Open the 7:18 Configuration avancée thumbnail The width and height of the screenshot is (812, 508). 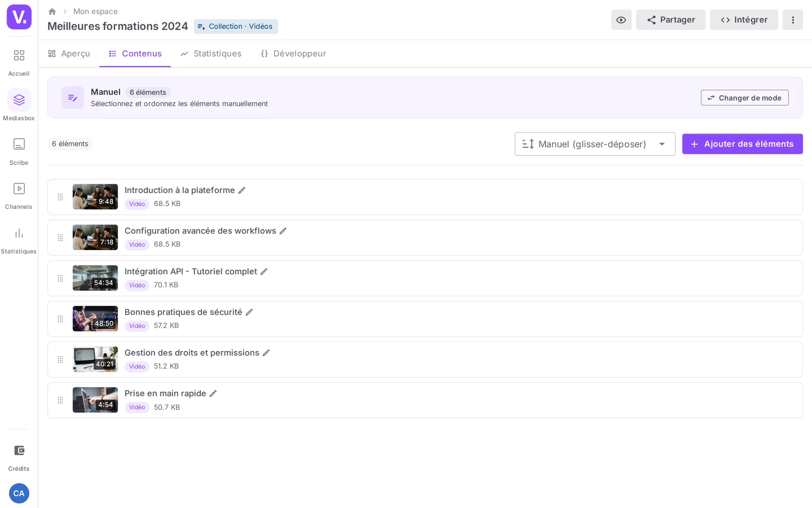point(95,237)
